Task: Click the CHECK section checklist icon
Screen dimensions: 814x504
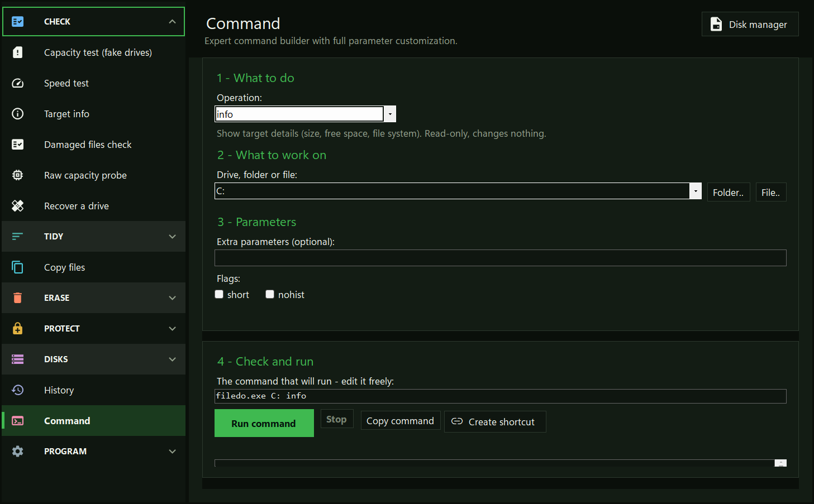Action: 18,22
